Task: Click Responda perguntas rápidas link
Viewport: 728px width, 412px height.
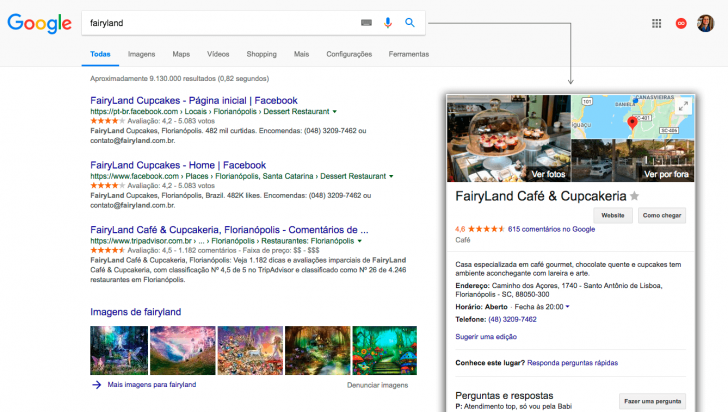Action: pos(572,363)
